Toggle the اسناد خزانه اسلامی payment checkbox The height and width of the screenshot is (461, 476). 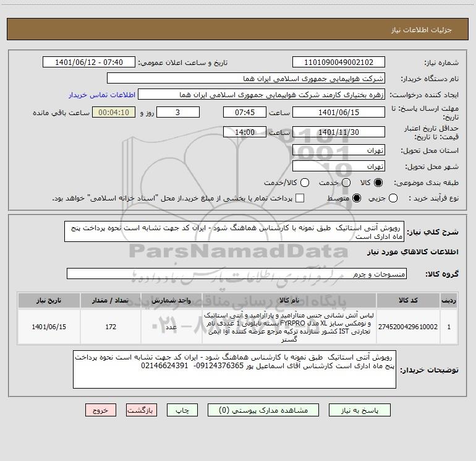[x=300, y=198]
